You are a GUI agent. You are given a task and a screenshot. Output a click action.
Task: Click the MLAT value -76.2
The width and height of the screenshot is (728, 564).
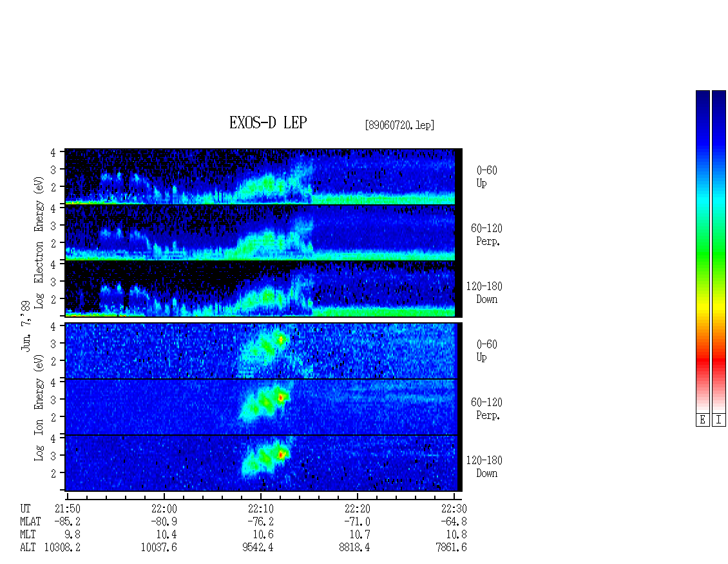click(x=260, y=521)
